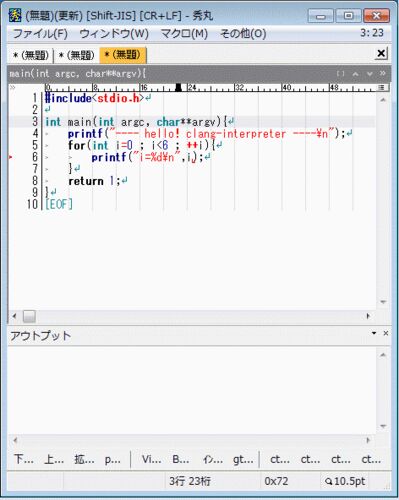The width and height of the screenshot is (399, 500).
Task: Open the マクロ(M) menu
Action: [x=184, y=34]
